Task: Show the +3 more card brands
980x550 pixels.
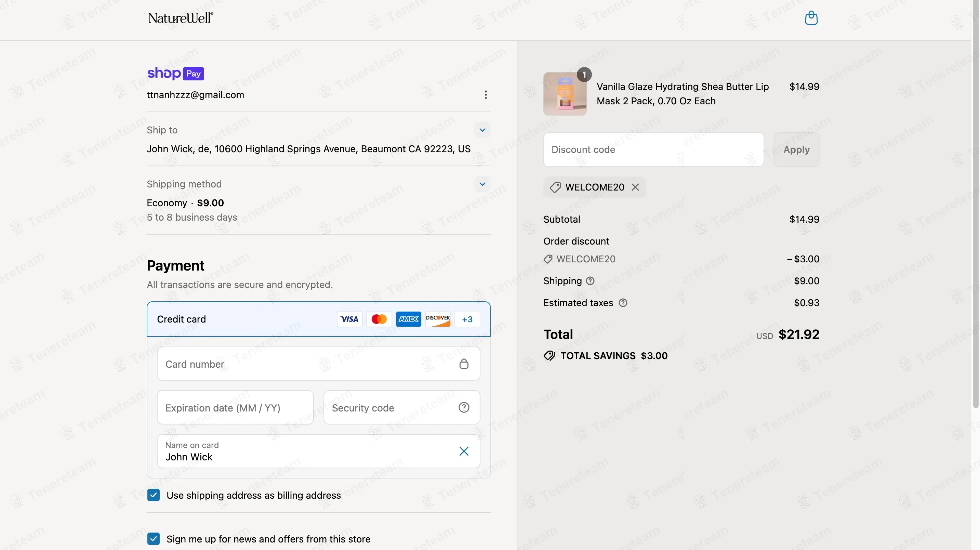Action: coord(467,319)
